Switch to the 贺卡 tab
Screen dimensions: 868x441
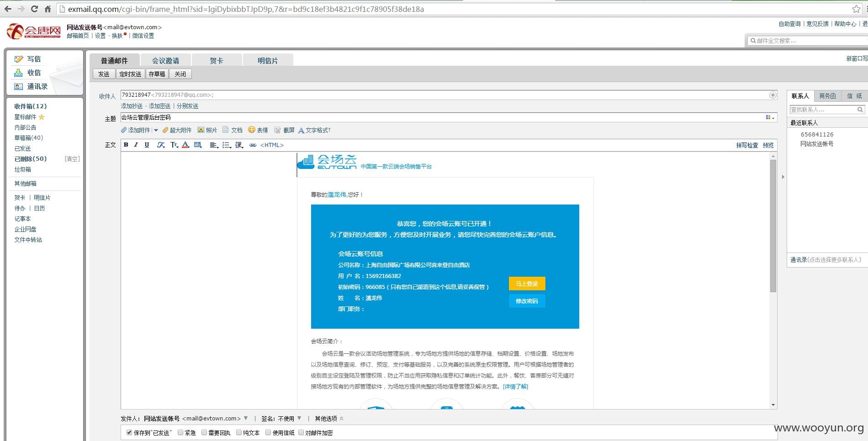217,60
